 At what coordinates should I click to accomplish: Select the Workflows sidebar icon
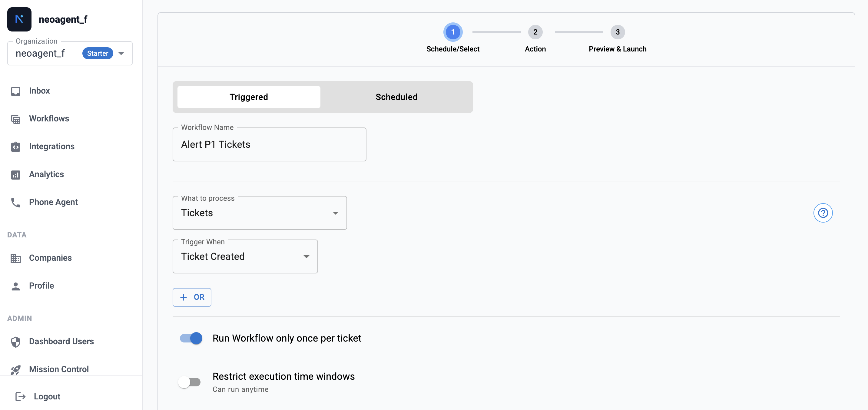(x=16, y=119)
